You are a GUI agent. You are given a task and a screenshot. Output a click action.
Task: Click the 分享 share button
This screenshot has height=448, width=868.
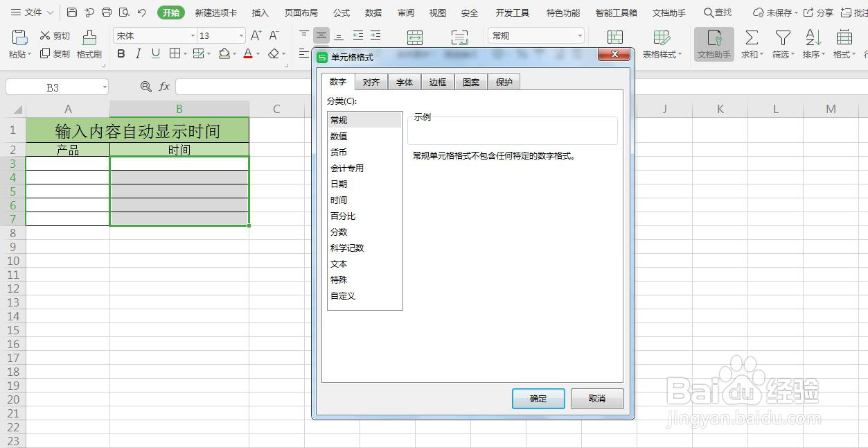(x=818, y=12)
